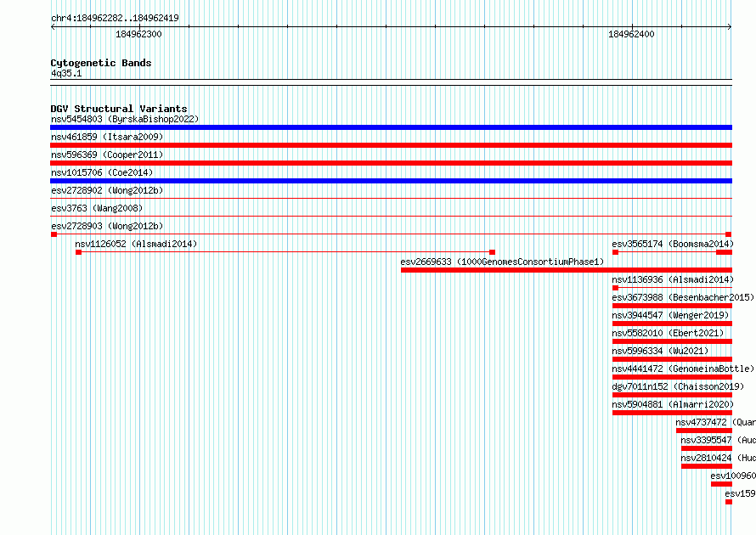The width and height of the screenshot is (756, 535).
Task: Click the red bar under nsv3944547
Action: [x=672, y=324]
